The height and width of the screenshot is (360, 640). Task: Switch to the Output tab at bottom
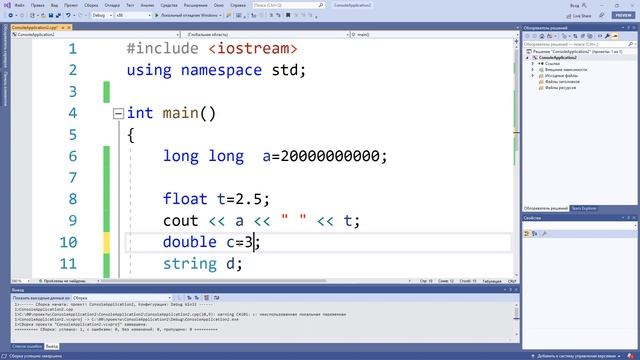coord(51,347)
